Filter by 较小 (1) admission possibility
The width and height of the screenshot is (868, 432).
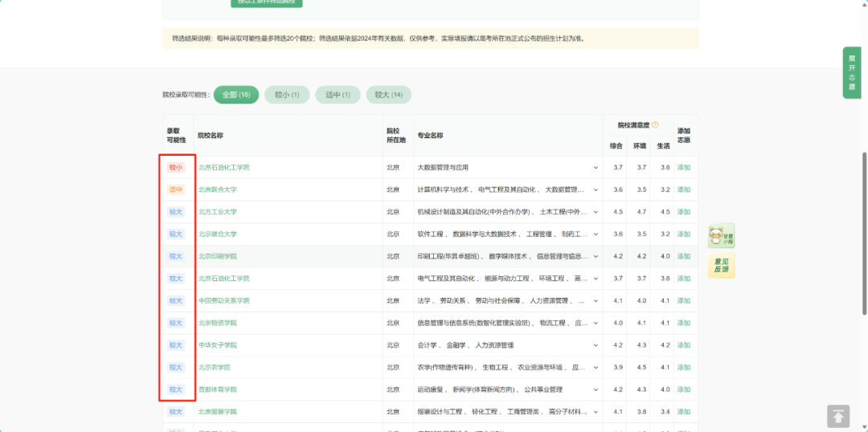tap(287, 95)
